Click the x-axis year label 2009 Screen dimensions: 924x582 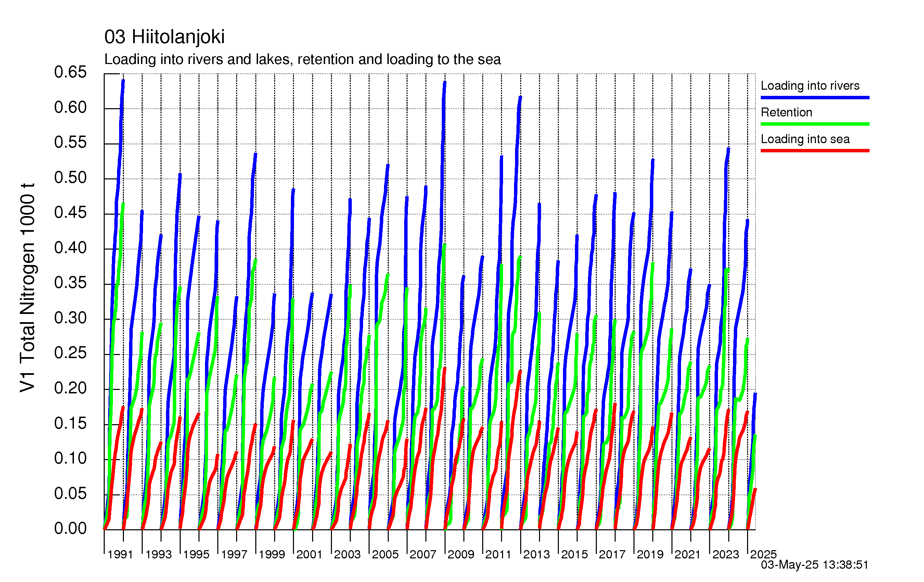pos(461,554)
